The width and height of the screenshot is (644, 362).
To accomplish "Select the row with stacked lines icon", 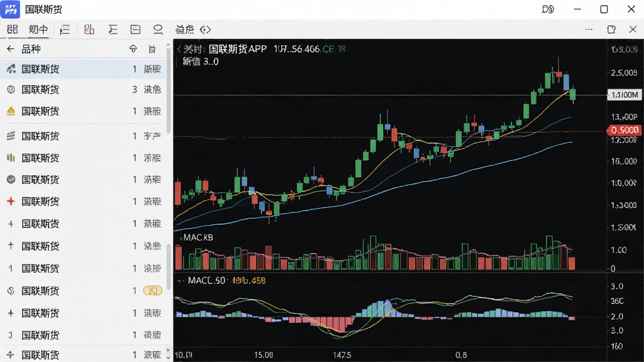I will (x=84, y=136).
